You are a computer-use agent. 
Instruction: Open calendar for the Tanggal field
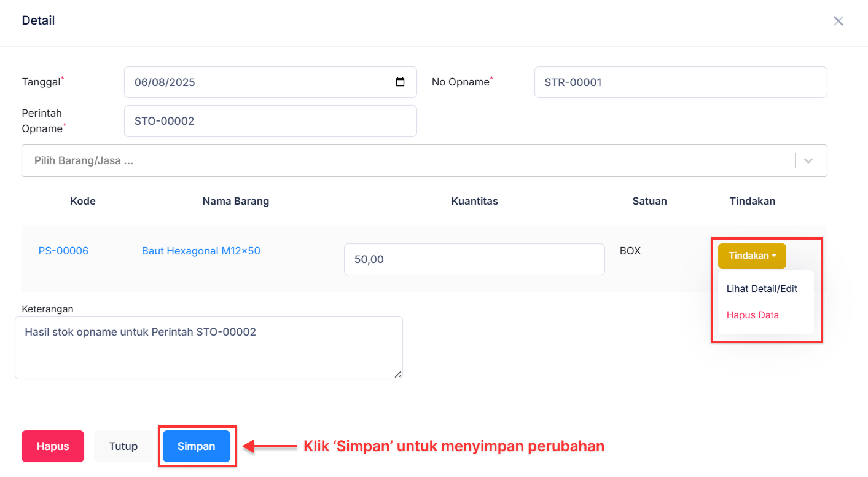[401, 82]
